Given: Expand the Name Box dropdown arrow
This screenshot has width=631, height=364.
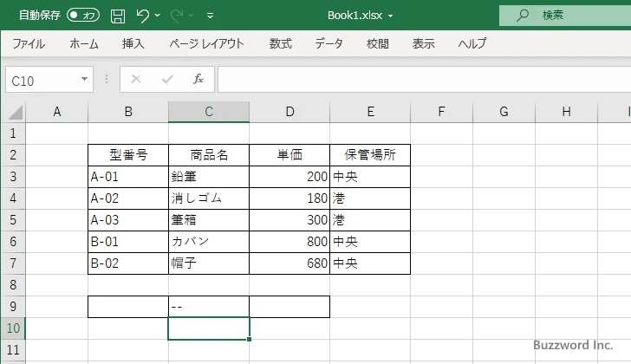Looking at the screenshot, I should pos(84,79).
